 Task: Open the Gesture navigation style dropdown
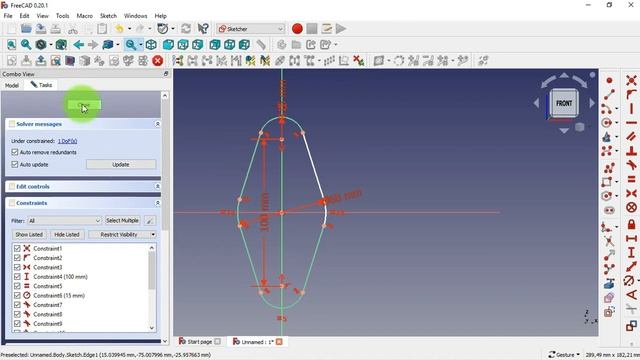click(x=564, y=355)
